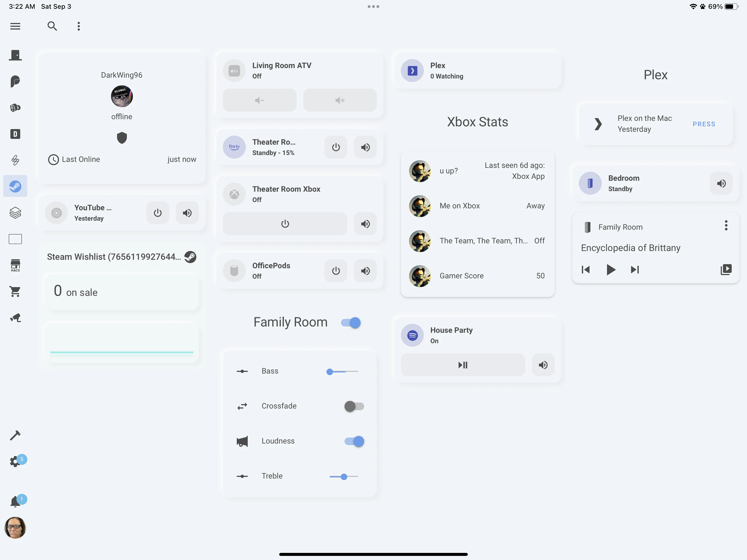Open the iPadOS multitasking three-dots menu

pyautogui.click(x=373, y=6)
